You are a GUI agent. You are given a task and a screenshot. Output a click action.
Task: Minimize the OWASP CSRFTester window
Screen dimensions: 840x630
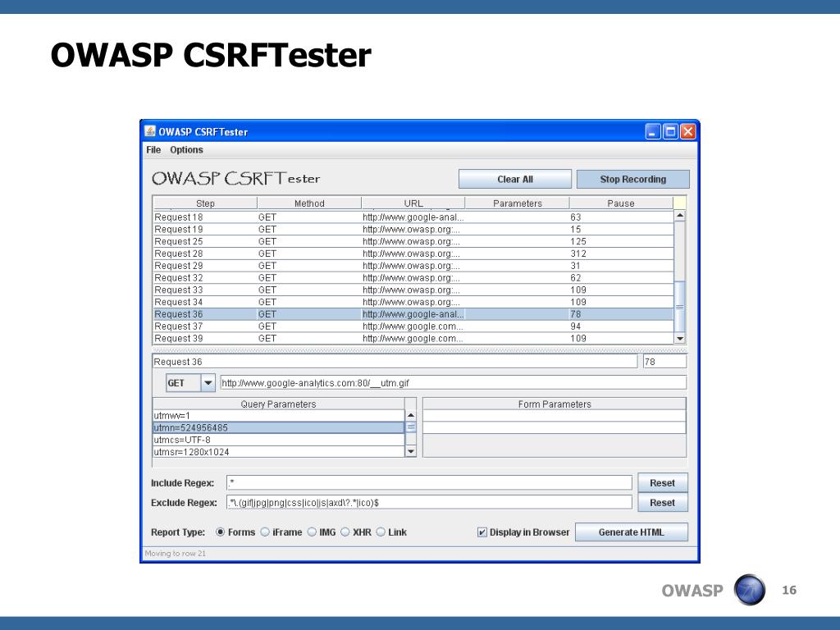click(652, 132)
